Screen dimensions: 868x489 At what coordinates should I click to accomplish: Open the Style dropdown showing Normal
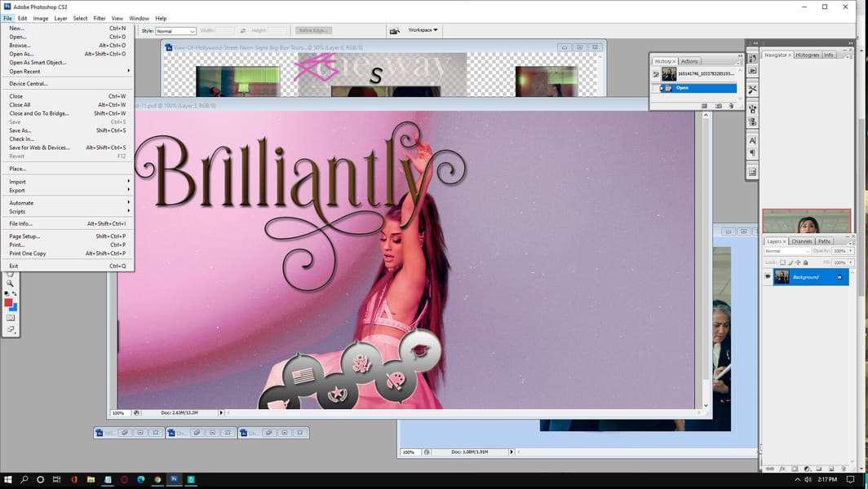(x=175, y=31)
